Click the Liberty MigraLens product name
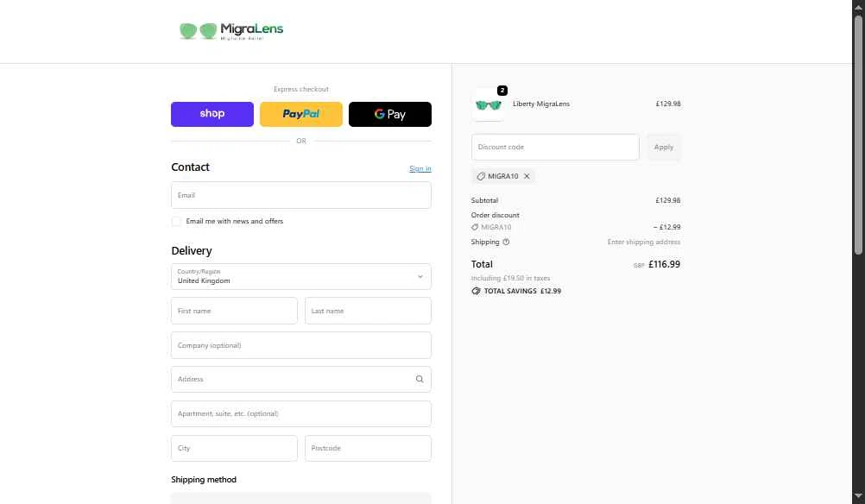Image resolution: width=865 pixels, height=504 pixels. point(541,104)
